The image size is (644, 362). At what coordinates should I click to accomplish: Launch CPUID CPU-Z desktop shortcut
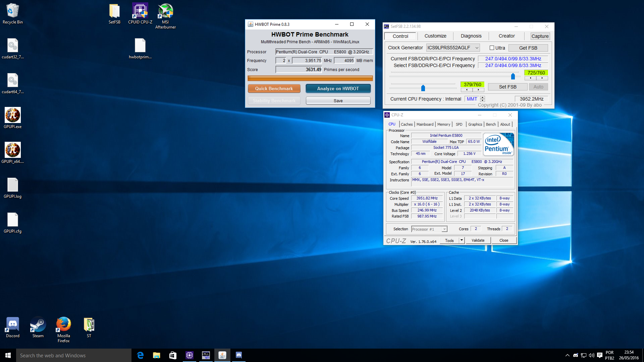(x=140, y=14)
